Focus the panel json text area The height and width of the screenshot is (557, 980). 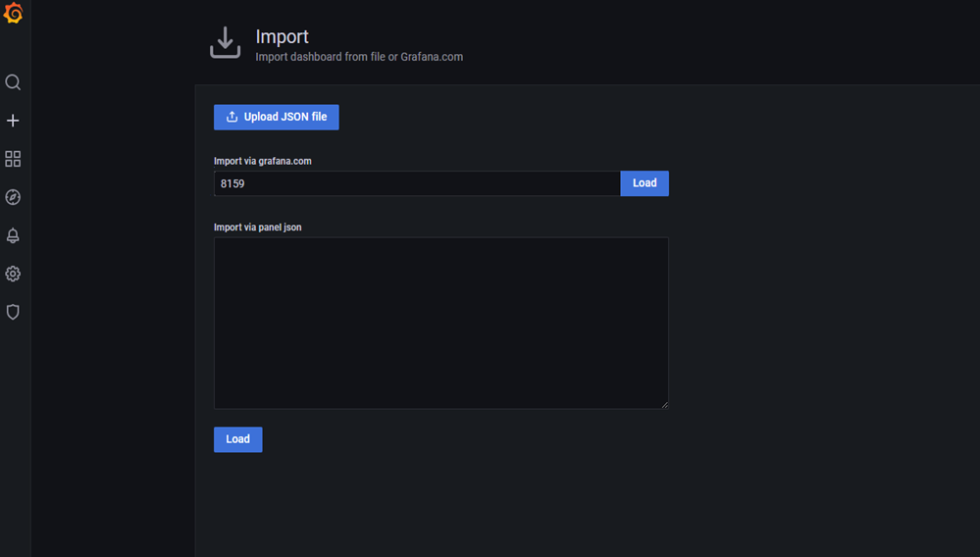tap(441, 323)
